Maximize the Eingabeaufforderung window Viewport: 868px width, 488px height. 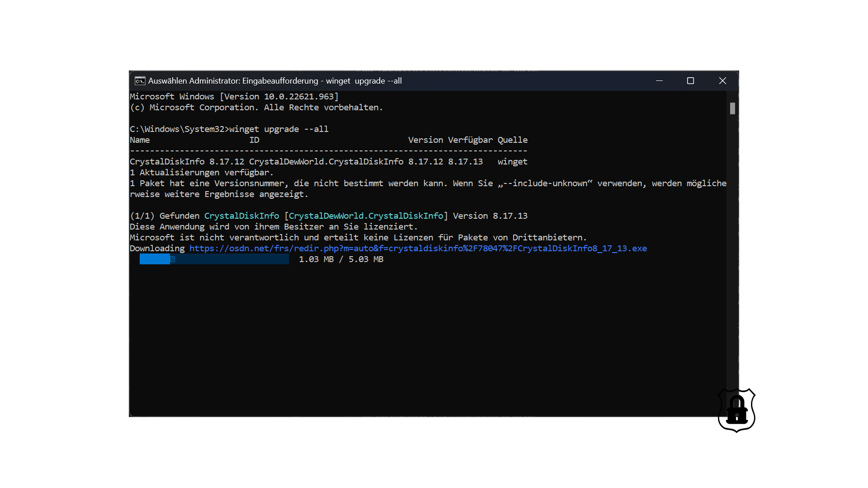(690, 81)
